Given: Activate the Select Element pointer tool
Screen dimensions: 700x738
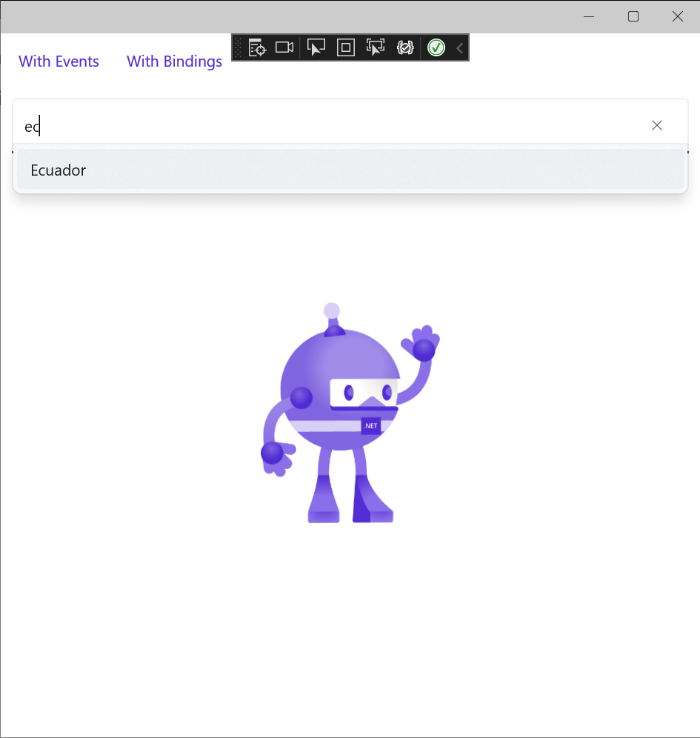Looking at the screenshot, I should 316,47.
